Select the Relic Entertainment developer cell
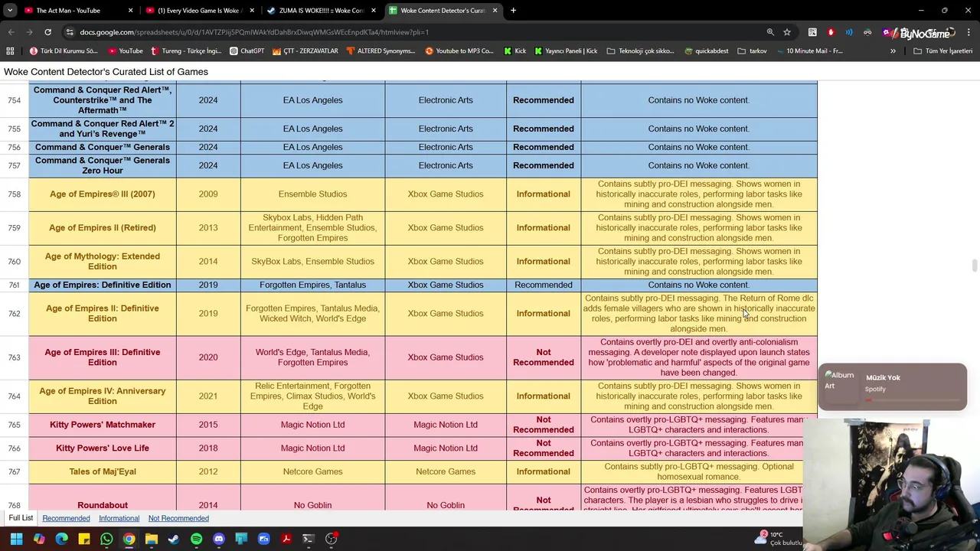 [312, 396]
